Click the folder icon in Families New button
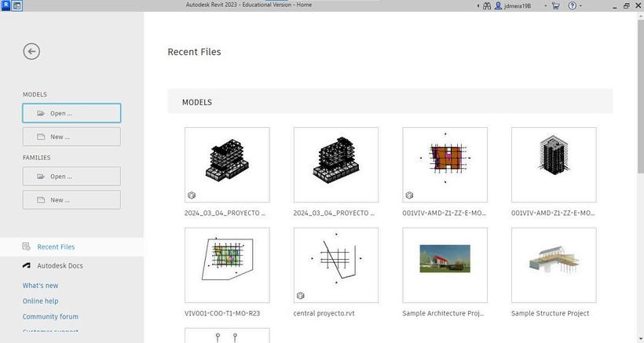The image size is (644, 343). (41, 200)
